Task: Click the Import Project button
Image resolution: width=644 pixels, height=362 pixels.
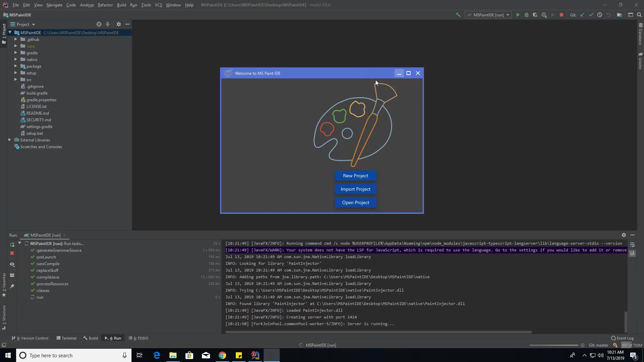Action: [356, 189]
